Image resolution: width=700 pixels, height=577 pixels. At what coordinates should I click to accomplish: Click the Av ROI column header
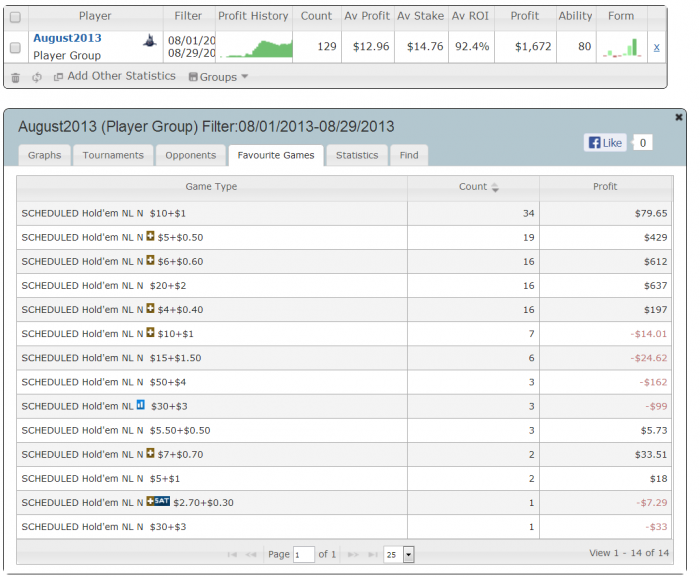tap(471, 16)
